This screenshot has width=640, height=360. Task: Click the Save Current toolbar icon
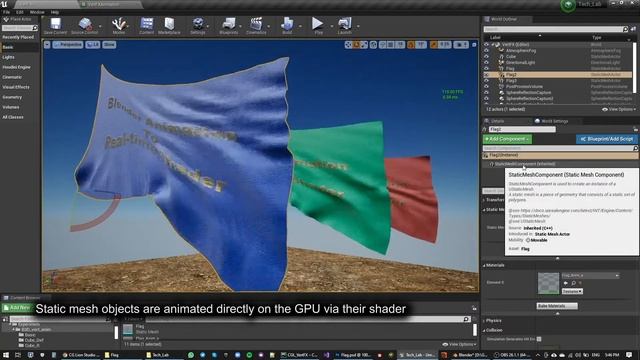pos(55,26)
